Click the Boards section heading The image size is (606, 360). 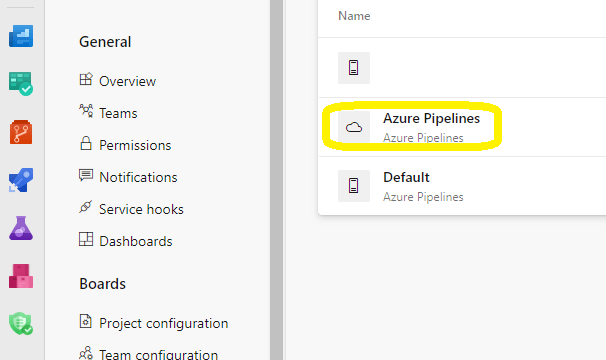coord(102,284)
